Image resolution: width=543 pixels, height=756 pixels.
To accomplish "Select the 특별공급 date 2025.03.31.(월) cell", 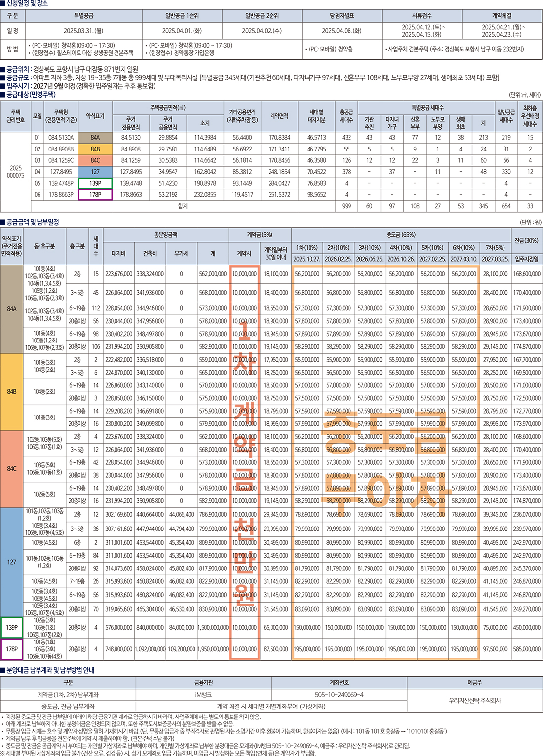I will click(x=83, y=31).
